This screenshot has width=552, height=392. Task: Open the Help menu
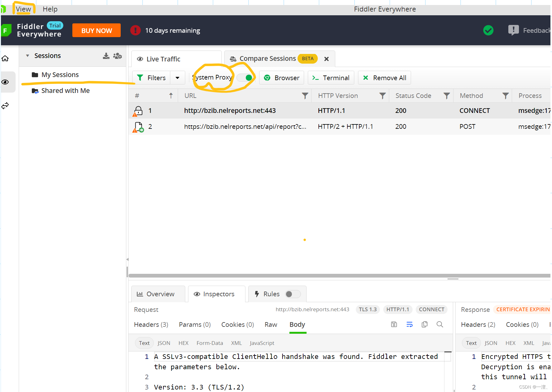50,9
